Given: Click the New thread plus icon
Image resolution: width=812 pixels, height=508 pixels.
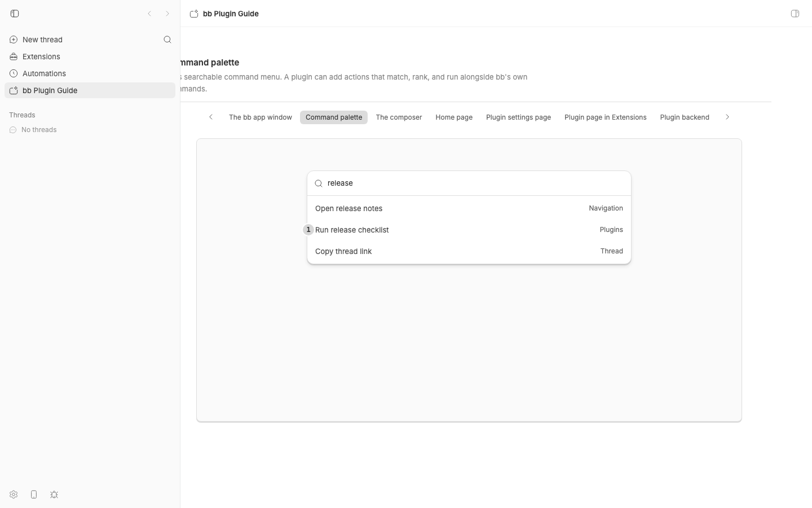Looking at the screenshot, I should tap(14, 40).
